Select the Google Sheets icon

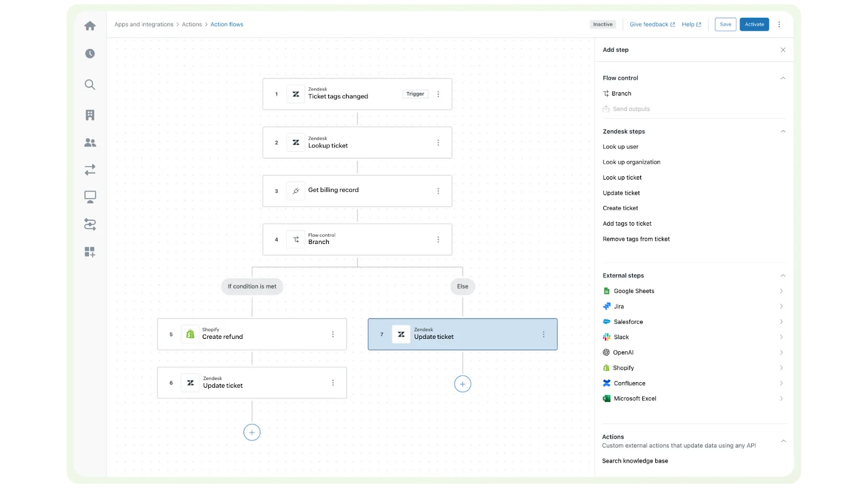click(606, 291)
